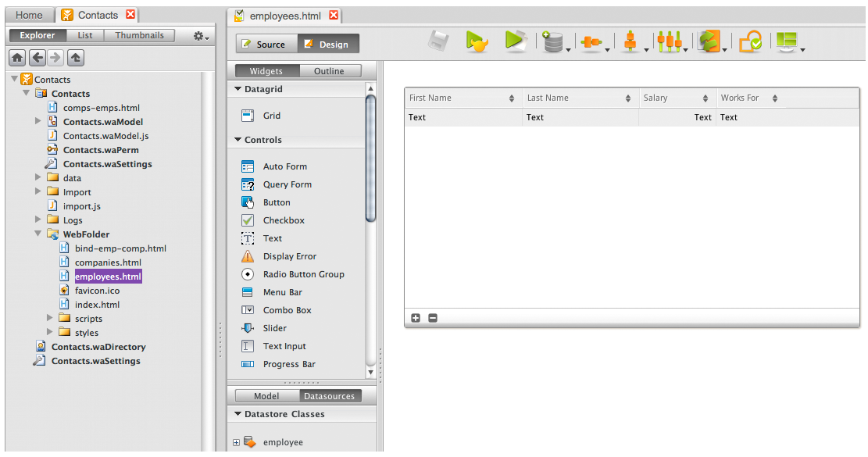Select the Model tab in bottom panel
This screenshot has height=457, width=868.
(x=266, y=396)
